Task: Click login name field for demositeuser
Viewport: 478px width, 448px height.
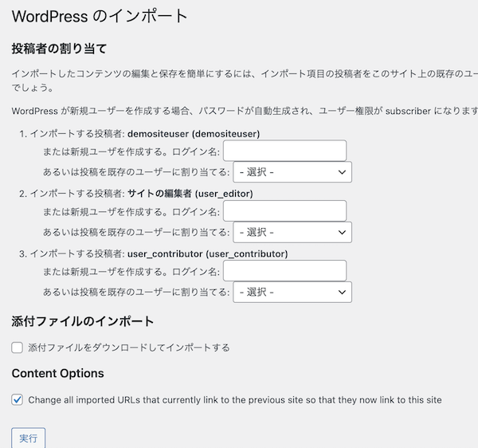Action: pyautogui.click(x=284, y=151)
